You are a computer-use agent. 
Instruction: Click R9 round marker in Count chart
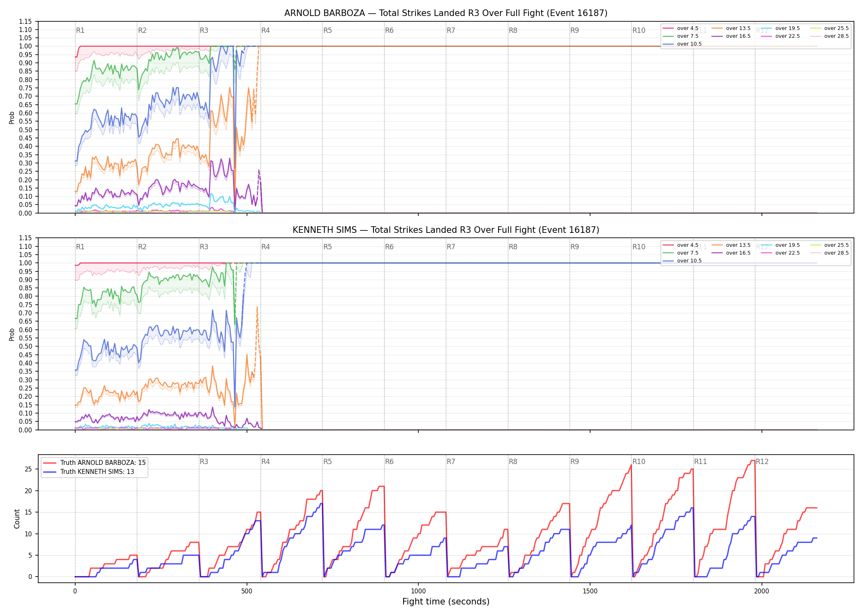coord(575,462)
